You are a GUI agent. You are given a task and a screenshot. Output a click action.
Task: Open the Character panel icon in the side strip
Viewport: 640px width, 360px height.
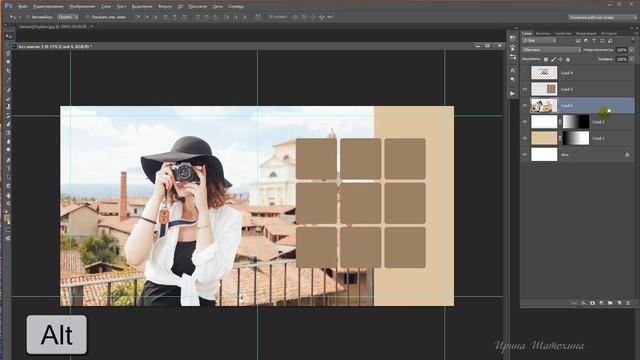point(513,70)
